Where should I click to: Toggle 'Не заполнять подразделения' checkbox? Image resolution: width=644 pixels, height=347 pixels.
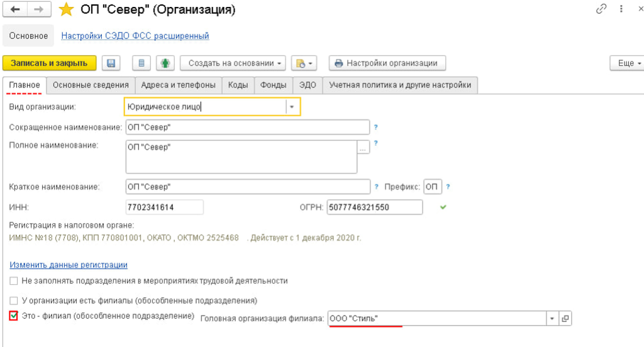click(14, 281)
